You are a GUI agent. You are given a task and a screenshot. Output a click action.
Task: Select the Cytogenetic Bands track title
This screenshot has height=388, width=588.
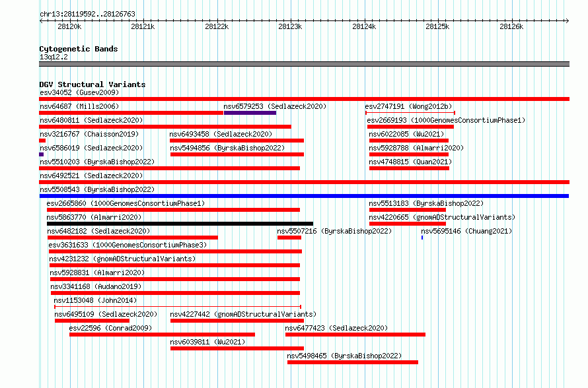(x=79, y=49)
